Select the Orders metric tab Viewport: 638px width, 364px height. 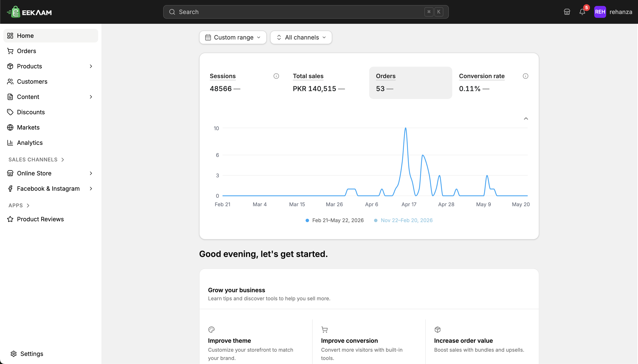[x=411, y=83]
